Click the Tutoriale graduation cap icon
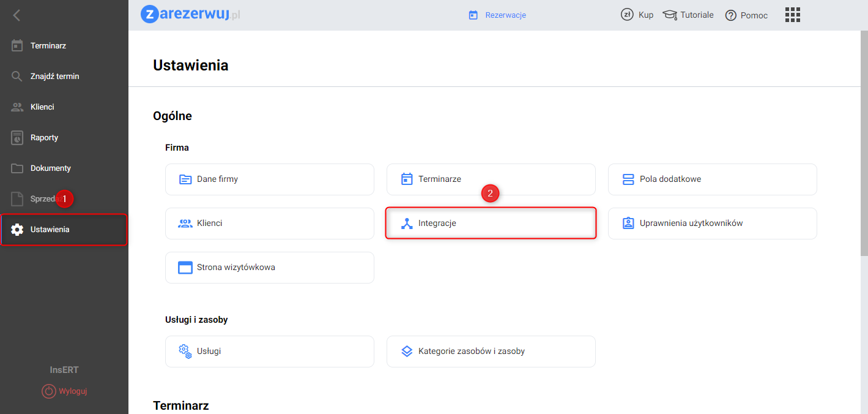Screen dimensions: 868x414 pos(670,15)
